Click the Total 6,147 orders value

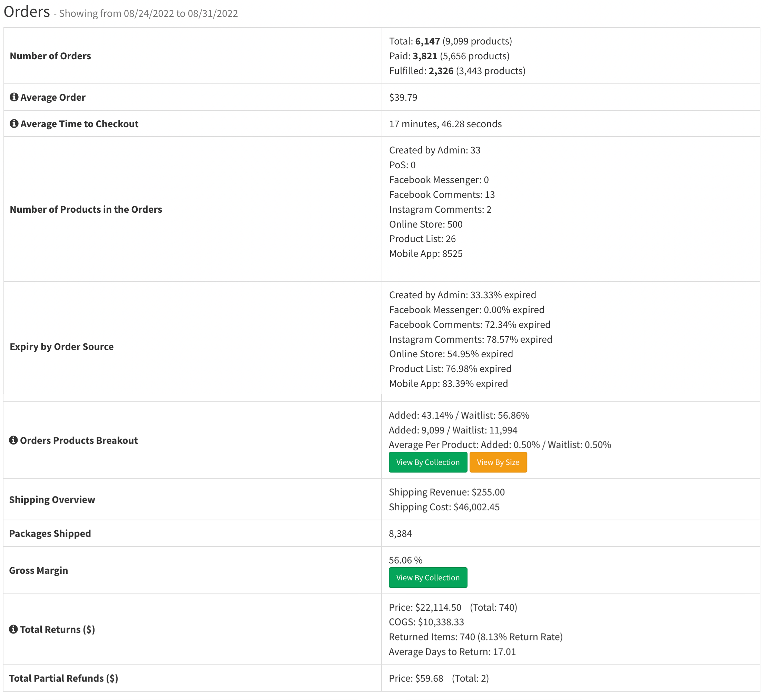pyautogui.click(x=427, y=41)
